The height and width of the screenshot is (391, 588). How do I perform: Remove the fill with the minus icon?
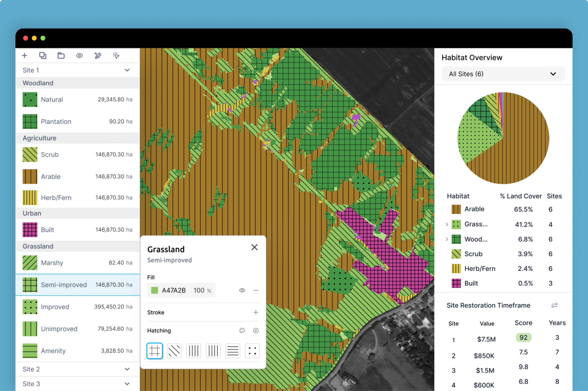(x=256, y=290)
